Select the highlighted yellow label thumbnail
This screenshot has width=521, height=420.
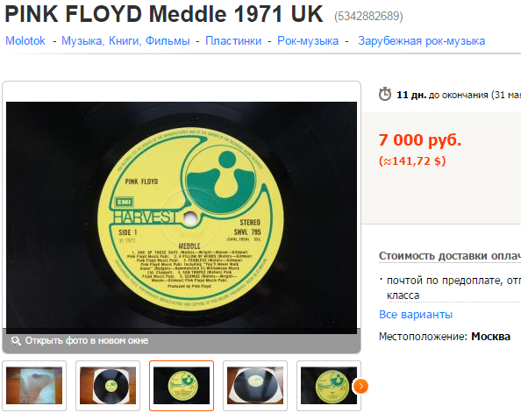pos(182,386)
